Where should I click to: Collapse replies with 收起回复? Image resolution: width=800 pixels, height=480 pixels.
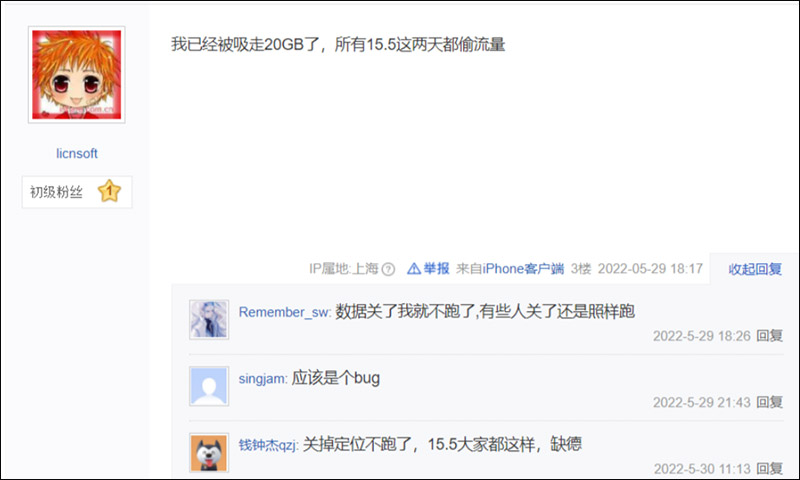click(x=755, y=269)
